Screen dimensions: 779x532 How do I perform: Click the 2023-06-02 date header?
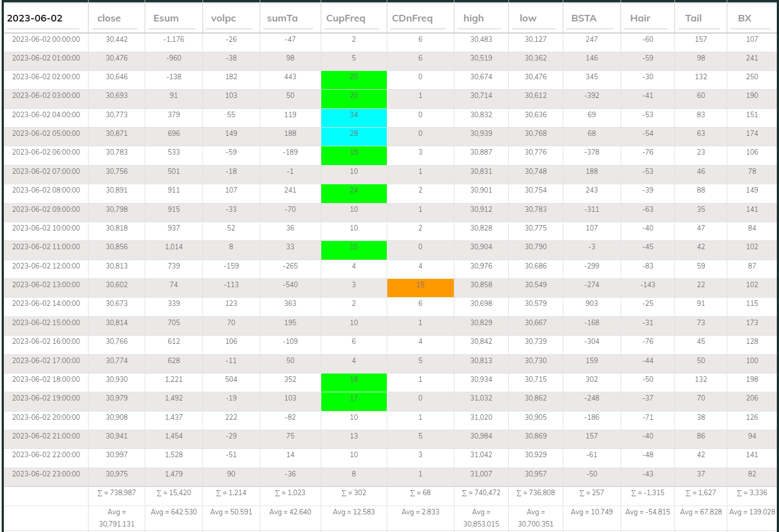pos(37,18)
